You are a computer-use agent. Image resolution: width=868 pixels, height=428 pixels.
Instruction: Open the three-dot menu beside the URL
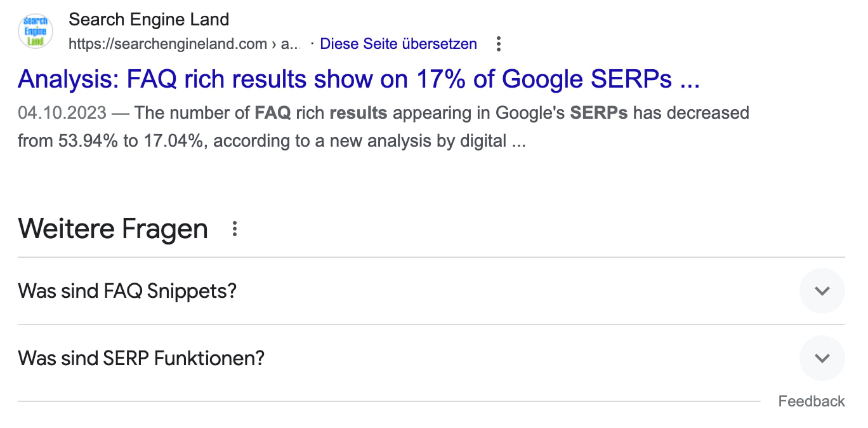pos(499,44)
